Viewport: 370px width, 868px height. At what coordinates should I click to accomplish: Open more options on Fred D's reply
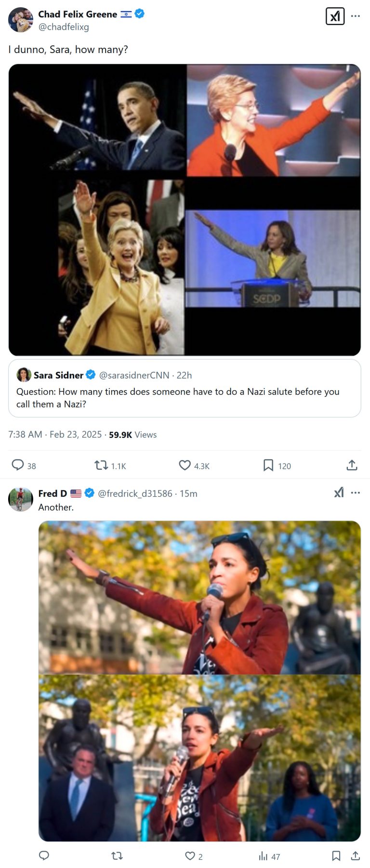tap(356, 492)
